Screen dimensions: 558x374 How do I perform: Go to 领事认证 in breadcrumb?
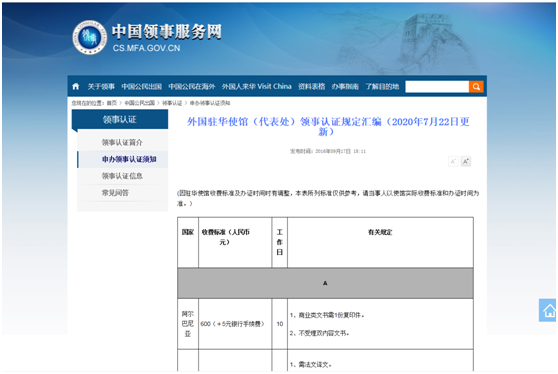click(x=172, y=103)
